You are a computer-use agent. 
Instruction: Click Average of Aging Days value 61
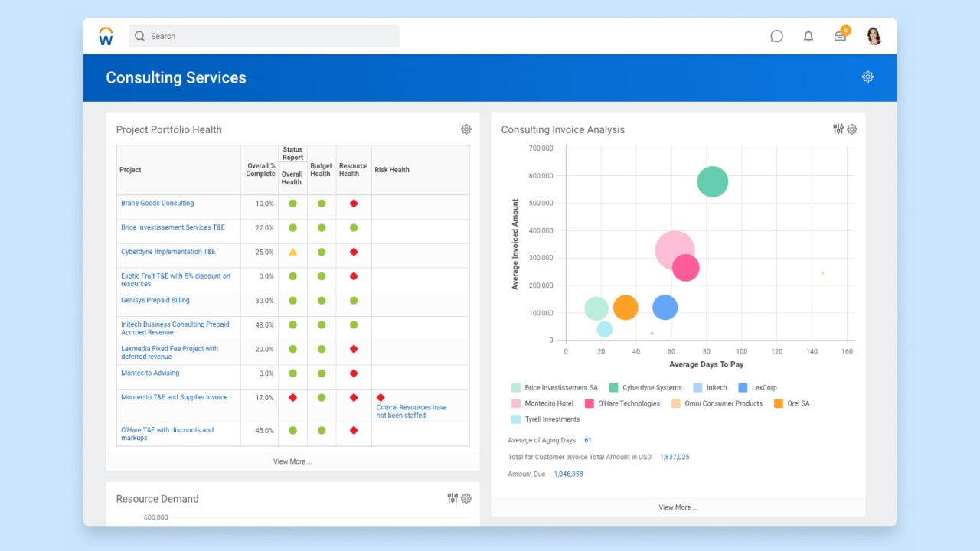click(x=588, y=440)
